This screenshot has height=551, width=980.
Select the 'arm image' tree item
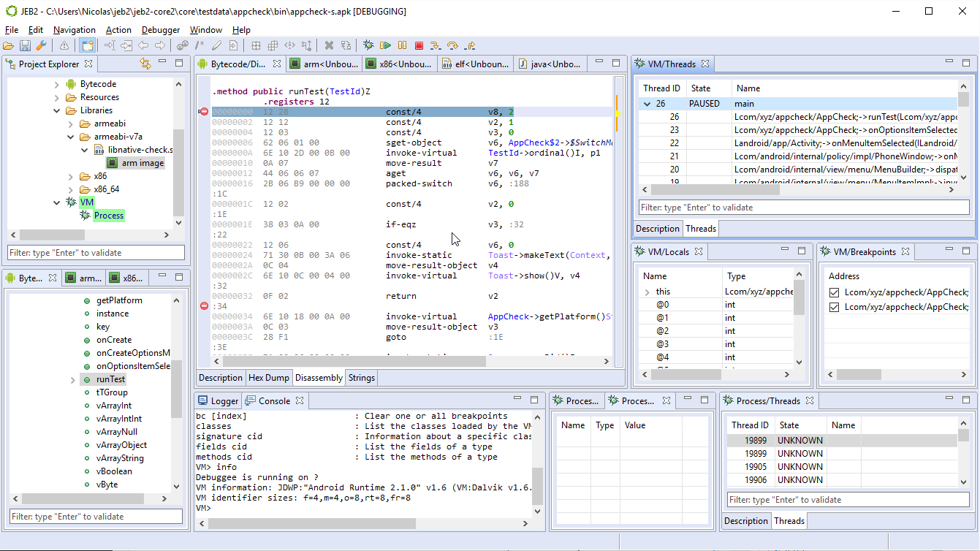pos(143,163)
